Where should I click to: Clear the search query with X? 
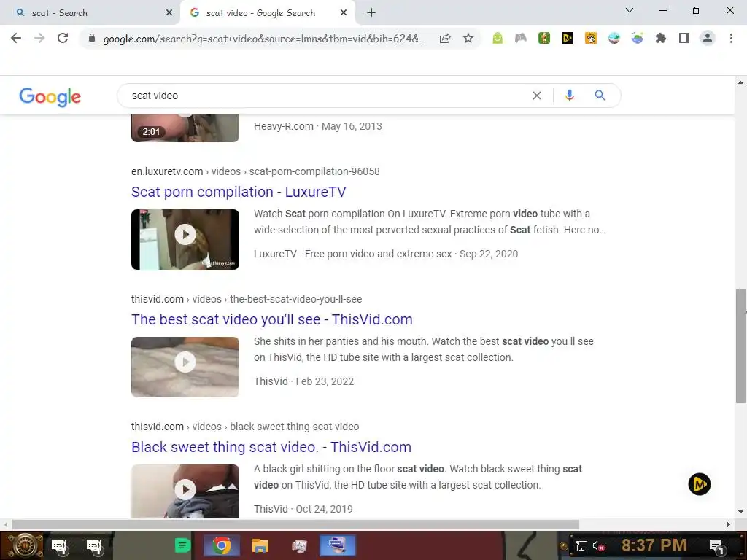click(x=537, y=96)
